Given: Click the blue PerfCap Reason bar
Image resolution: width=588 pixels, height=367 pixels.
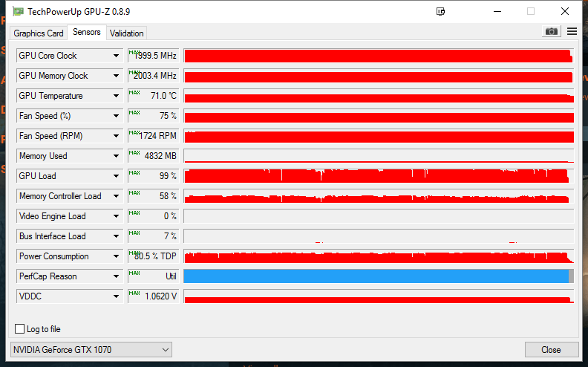Looking at the screenshot, I should pyautogui.click(x=375, y=276).
